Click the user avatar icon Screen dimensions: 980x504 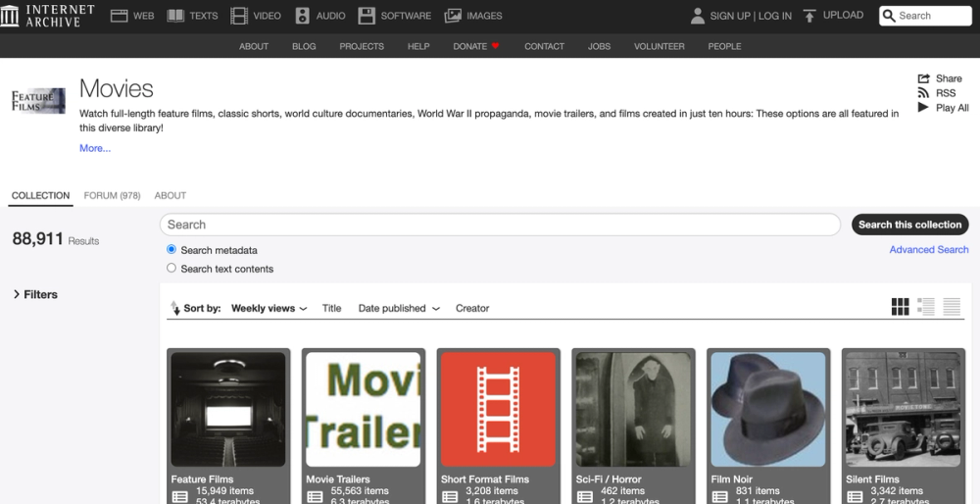click(698, 16)
